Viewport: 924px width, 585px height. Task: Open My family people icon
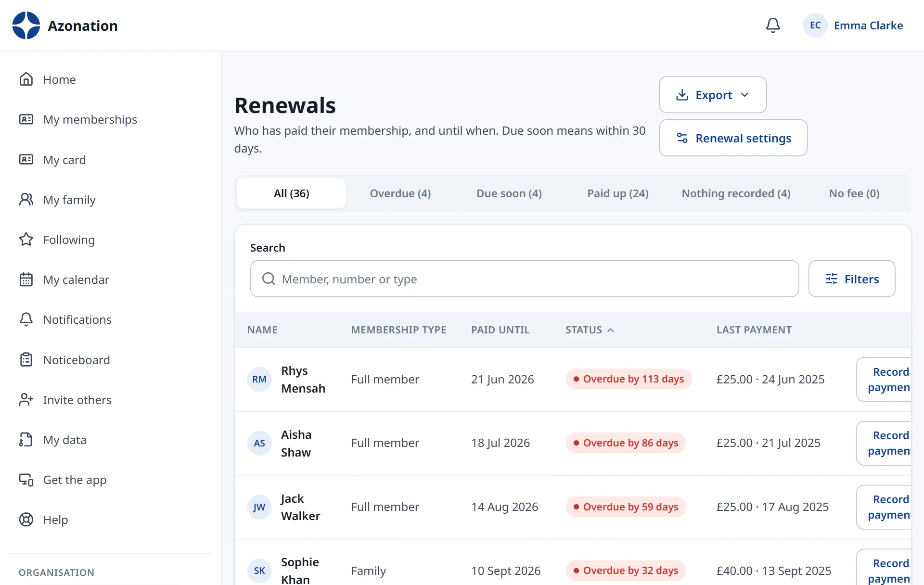click(x=26, y=200)
